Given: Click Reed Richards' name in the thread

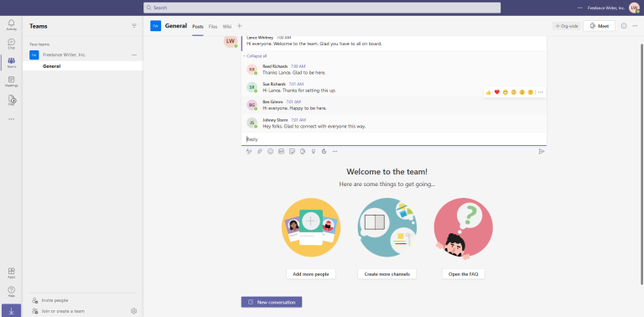Looking at the screenshot, I should [275, 66].
